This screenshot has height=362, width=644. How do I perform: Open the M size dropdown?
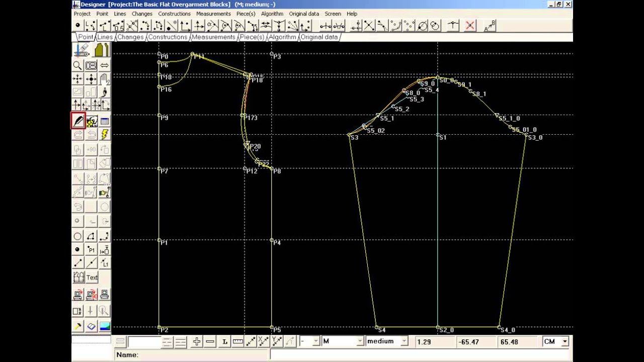pos(360,341)
